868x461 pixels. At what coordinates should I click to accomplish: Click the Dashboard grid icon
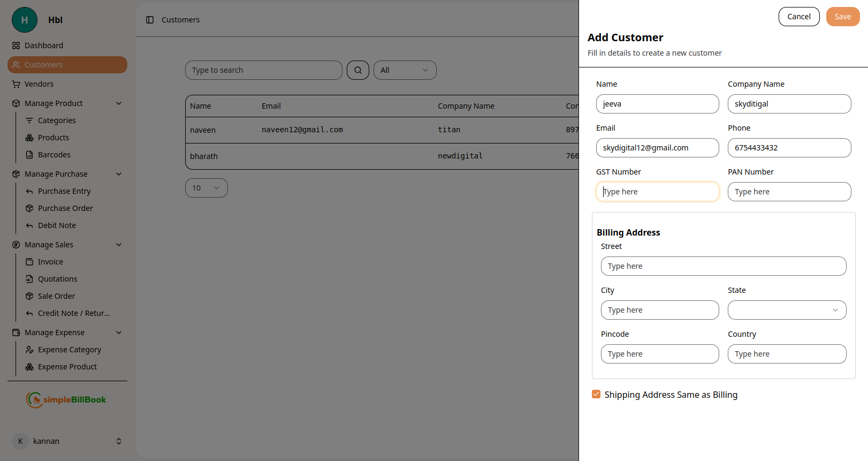tap(16, 46)
